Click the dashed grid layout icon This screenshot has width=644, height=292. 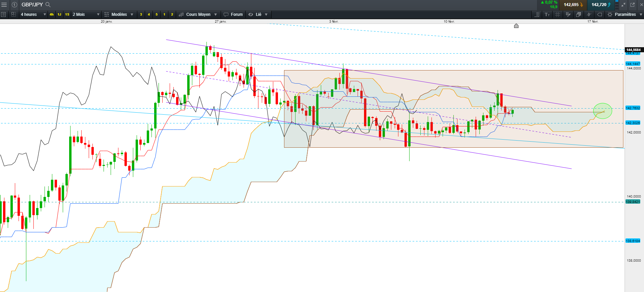(x=14, y=14)
